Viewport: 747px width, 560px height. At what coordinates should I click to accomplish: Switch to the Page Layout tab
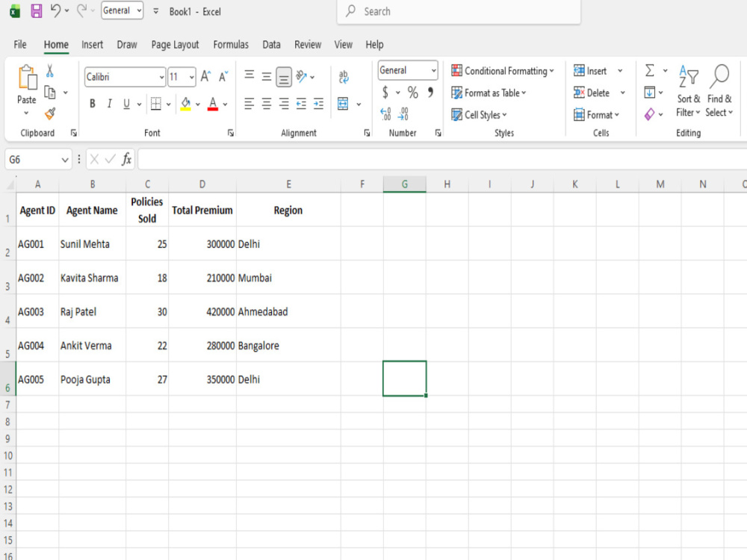pyautogui.click(x=175, y=45)
